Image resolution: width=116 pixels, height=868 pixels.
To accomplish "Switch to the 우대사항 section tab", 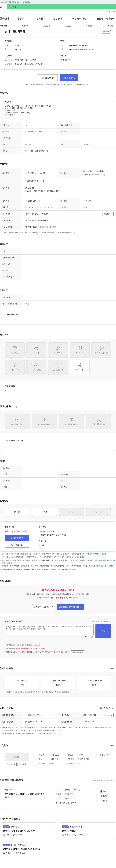I will click(47, 26).
